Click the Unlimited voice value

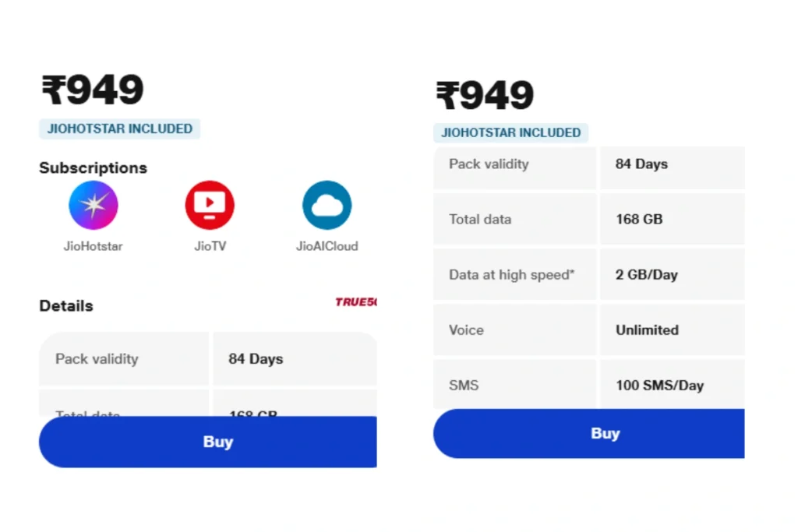point(647,330)
